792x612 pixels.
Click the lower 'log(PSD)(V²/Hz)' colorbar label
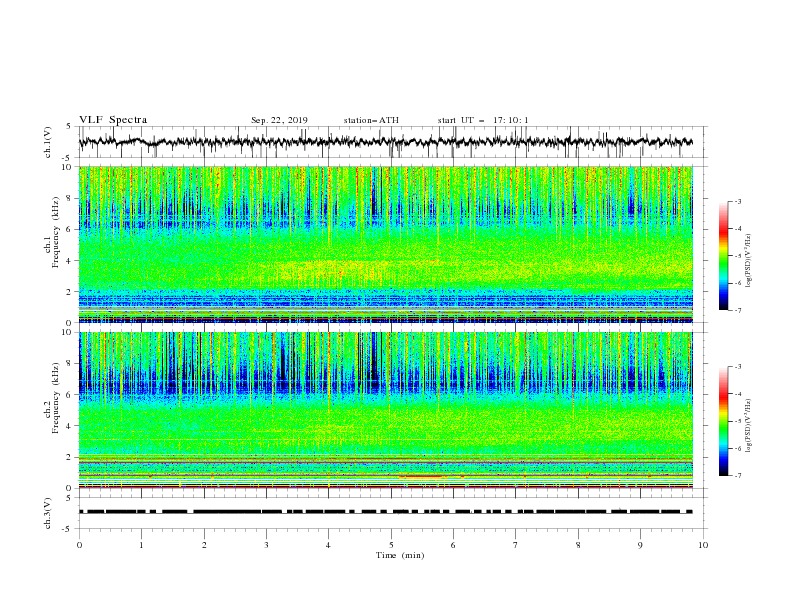[748, 426]
